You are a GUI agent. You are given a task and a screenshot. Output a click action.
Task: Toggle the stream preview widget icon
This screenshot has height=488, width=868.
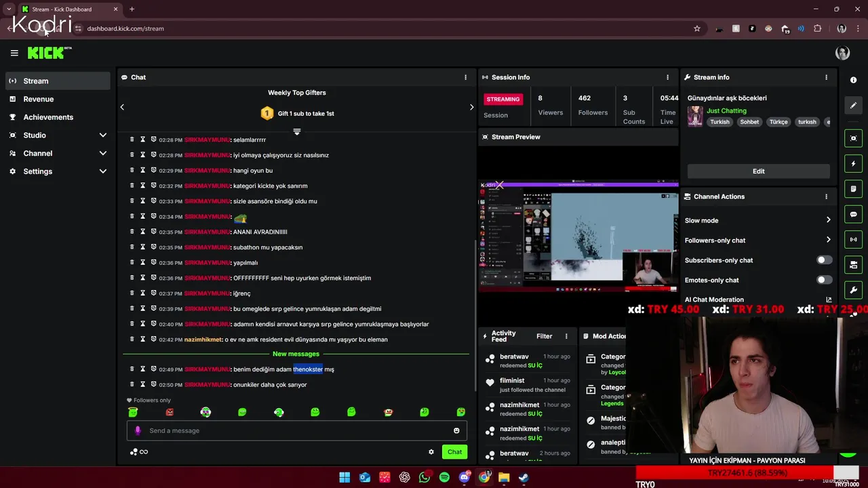pyautogui.click(x=853, y=138)
